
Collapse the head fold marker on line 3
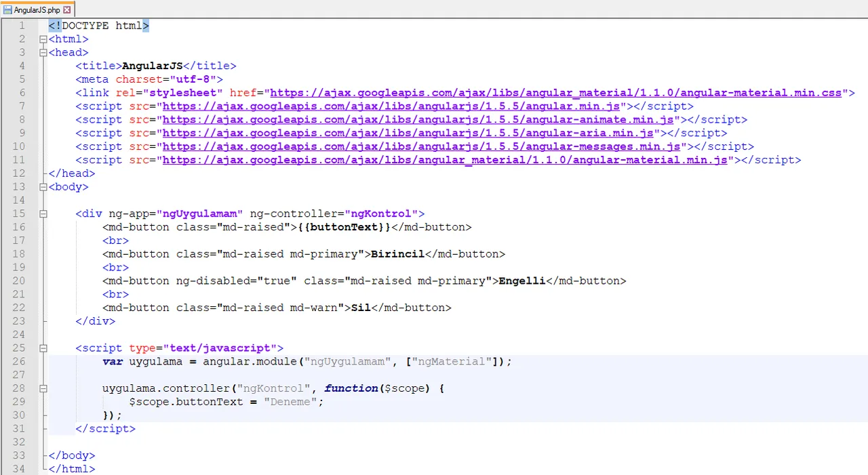pyautogui.click(x=43, y=53)
